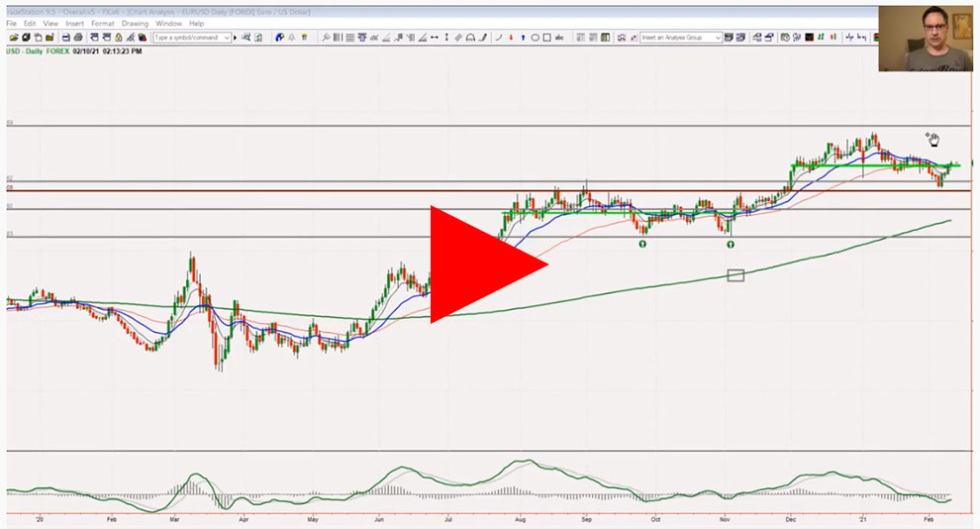The image size is (980, 529).
Task: Click the printer icon in toolbar
Action: point(79,38)
